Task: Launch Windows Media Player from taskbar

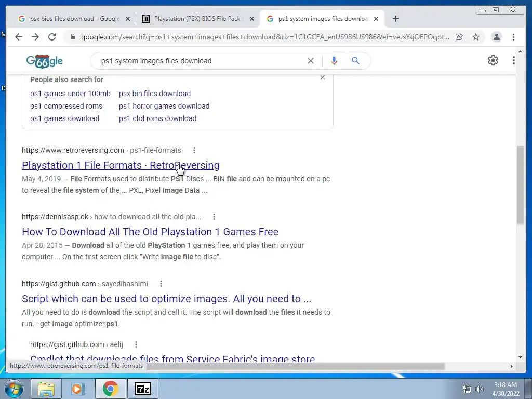Action: 78,389
